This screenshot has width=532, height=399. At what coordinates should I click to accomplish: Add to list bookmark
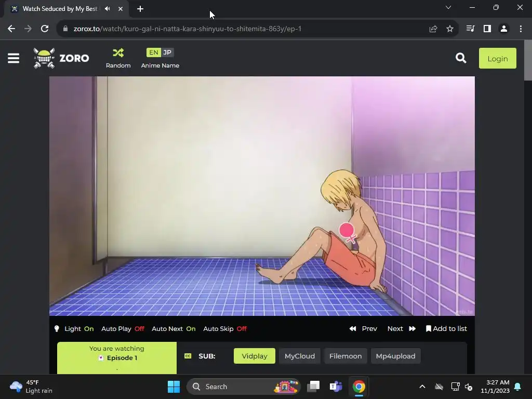click(446, 329)
